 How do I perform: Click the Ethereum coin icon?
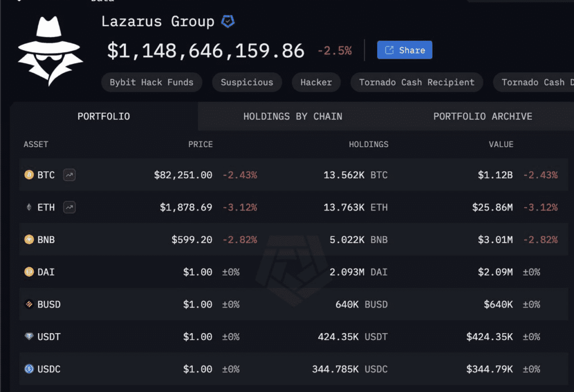tap(29, 207)
